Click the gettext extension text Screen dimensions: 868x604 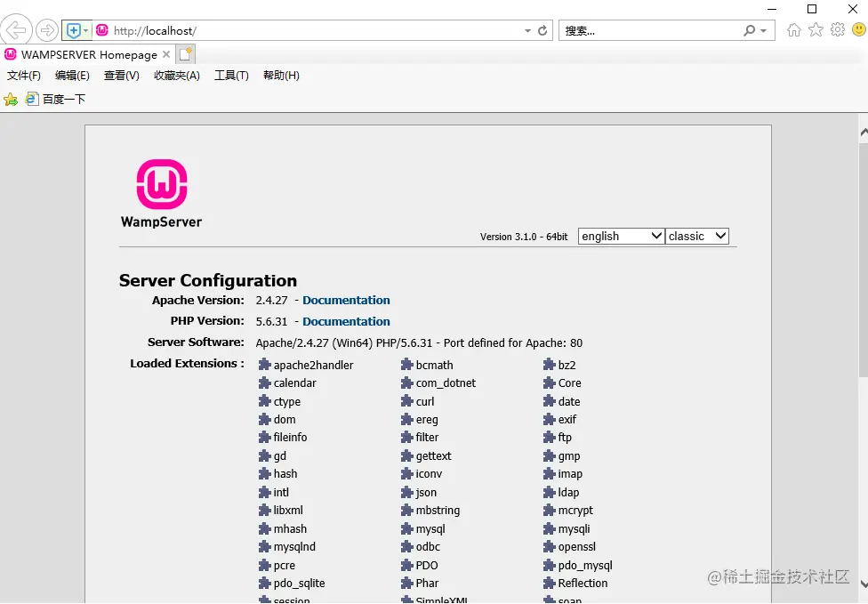[433, 456]
